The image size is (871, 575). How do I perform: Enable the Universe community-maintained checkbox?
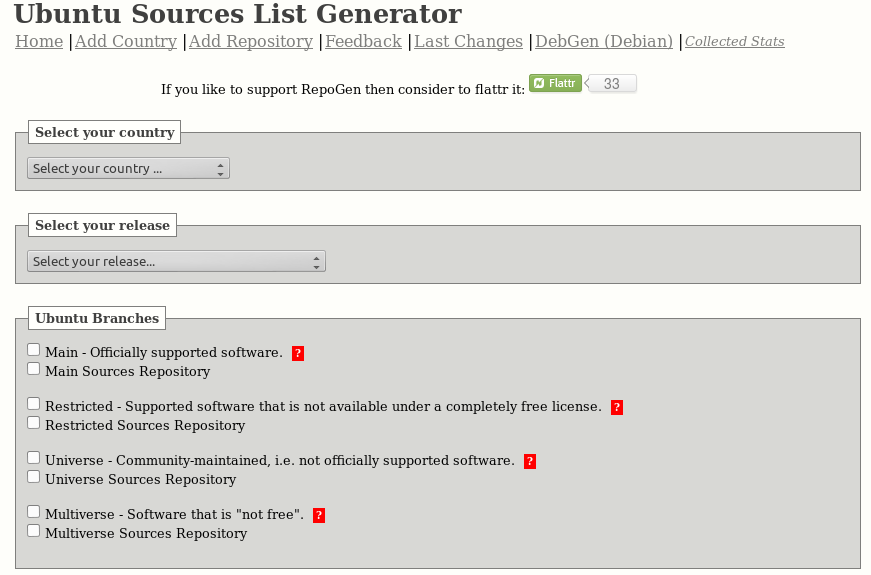[x=34, y=458]
